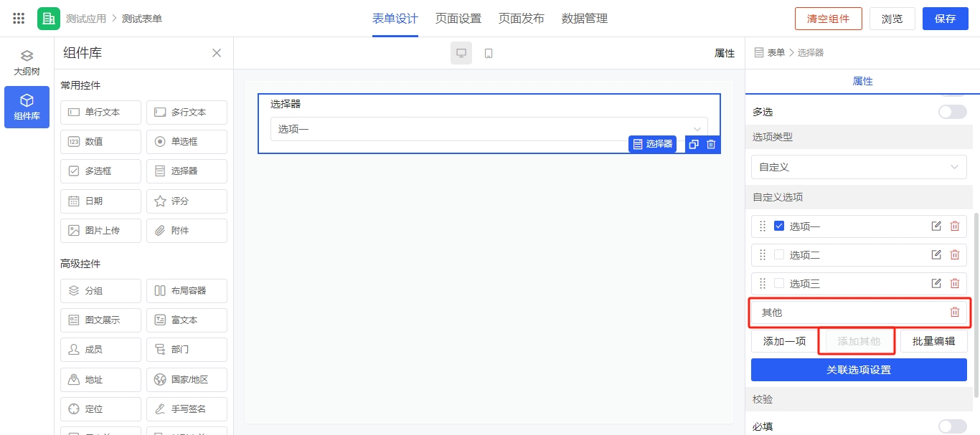Switch to mobile preview icon
The width and height of the screenshot is (980, 435).
click(489, 53)
